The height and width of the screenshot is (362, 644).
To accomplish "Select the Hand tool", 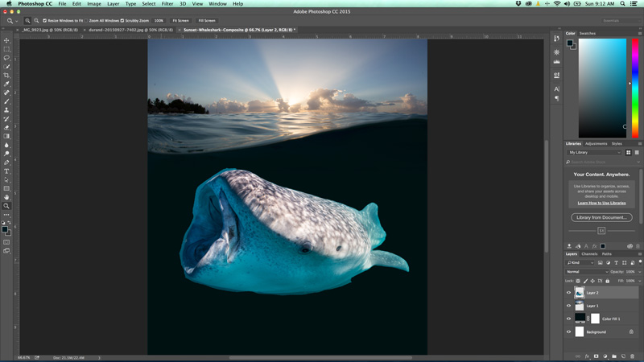I will click(6, 197).
